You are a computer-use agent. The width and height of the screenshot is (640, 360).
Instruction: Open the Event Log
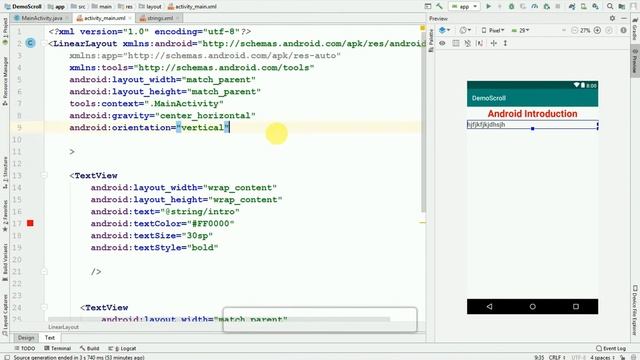(x=611, y=348)
